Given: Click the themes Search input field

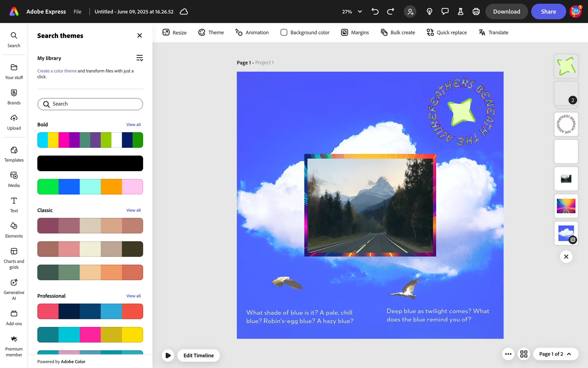Looking at the screenshot, I should 90,104.
